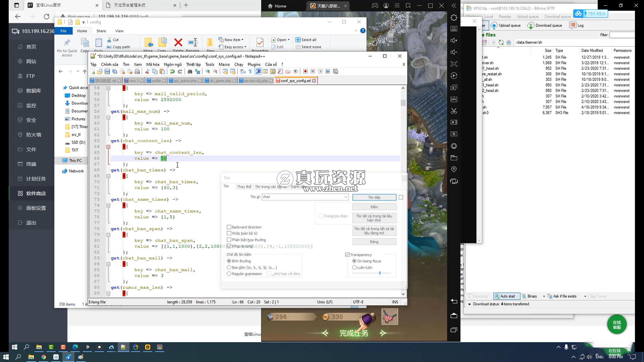The image size is (644, 362).
Task: Open Share tab in Explorer ribbon
Action: point(101,31)
